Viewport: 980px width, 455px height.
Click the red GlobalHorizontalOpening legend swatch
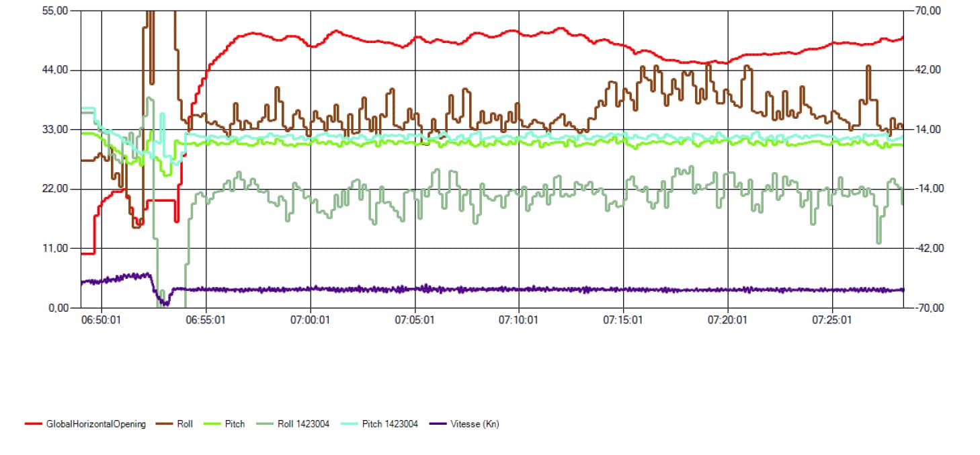34,424
